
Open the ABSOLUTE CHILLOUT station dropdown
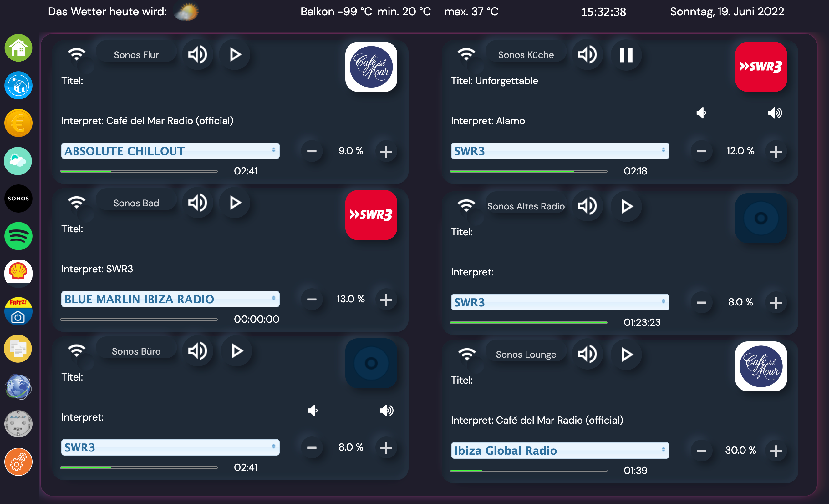coord(170,151)
